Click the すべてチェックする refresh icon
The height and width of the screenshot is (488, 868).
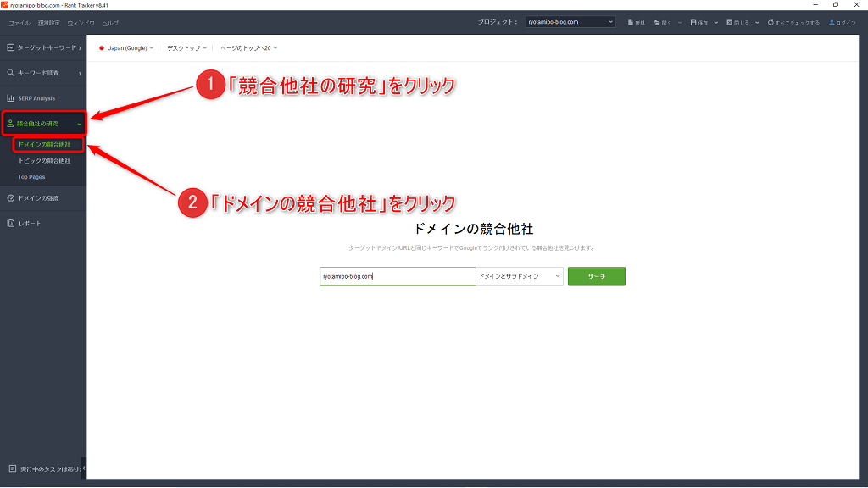pos(771,23)
